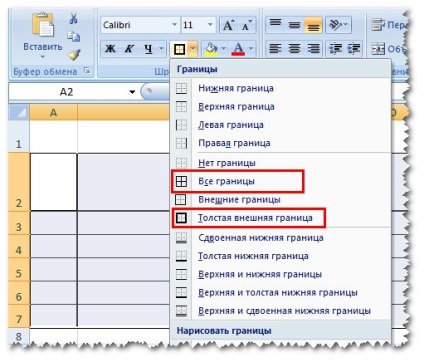Select row 5 header
The width and height of the screenshot is (424, 362).
[19, 273]
